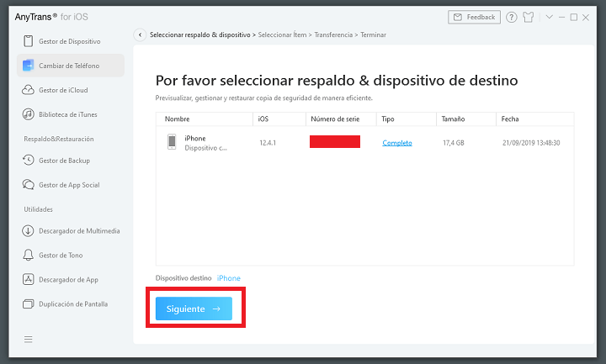Open Gestor de Backup section
Image resolution: width=606 pixels, height=364 pixels.
pos(71,161)
